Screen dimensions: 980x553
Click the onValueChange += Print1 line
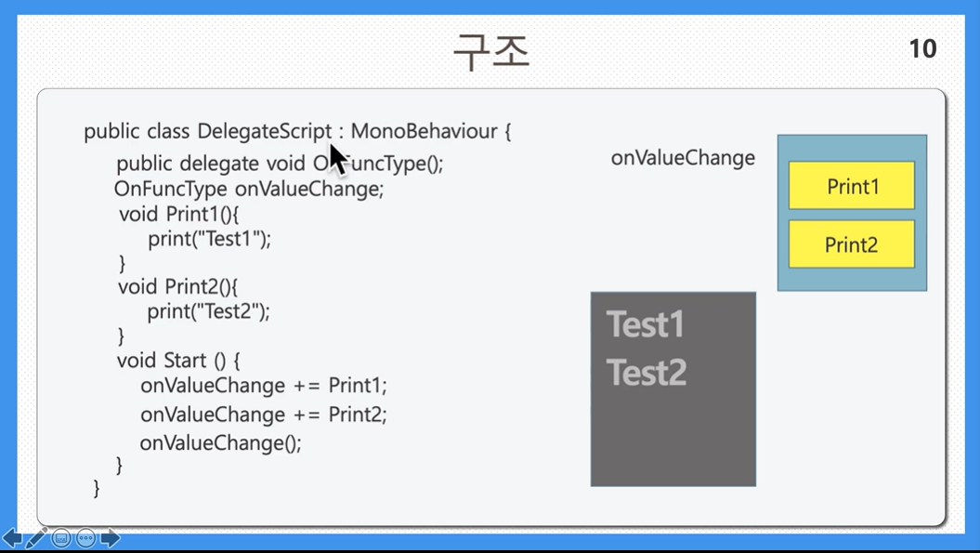264,386
